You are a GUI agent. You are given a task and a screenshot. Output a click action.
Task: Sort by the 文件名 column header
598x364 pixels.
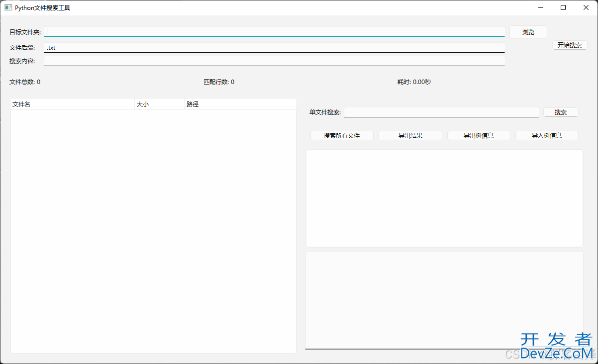point(72,104)
